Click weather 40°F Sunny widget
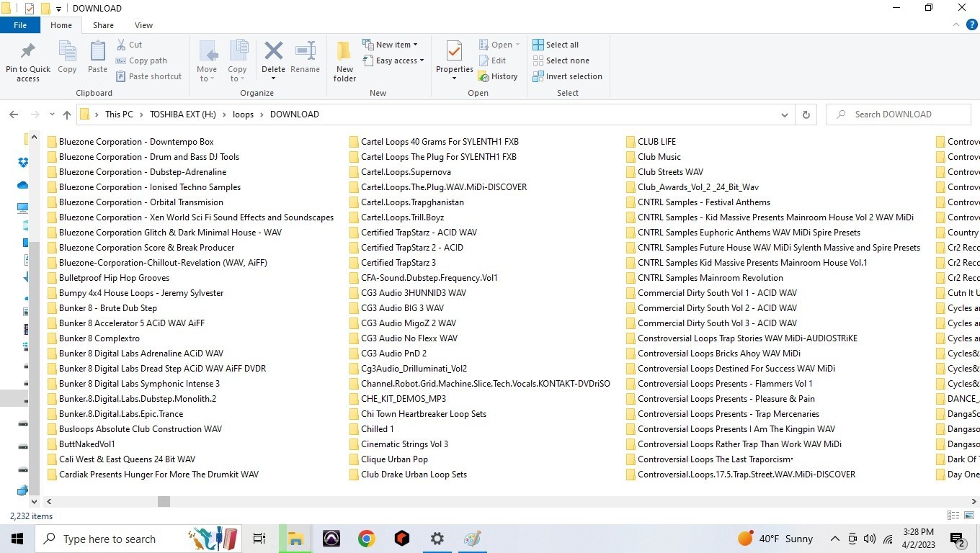The image size is (980, 553). (x=775, y=539)
